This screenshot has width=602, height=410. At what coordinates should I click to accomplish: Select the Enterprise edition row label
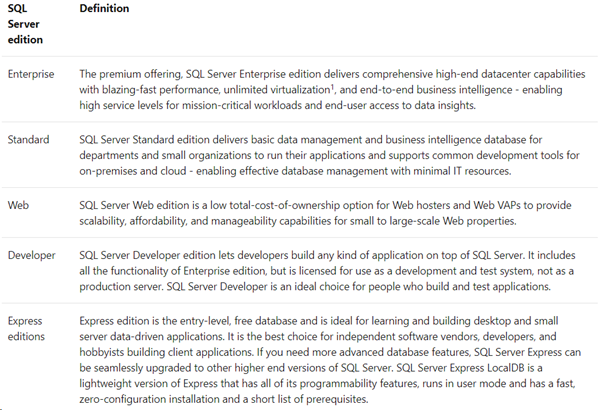(31, 74)
